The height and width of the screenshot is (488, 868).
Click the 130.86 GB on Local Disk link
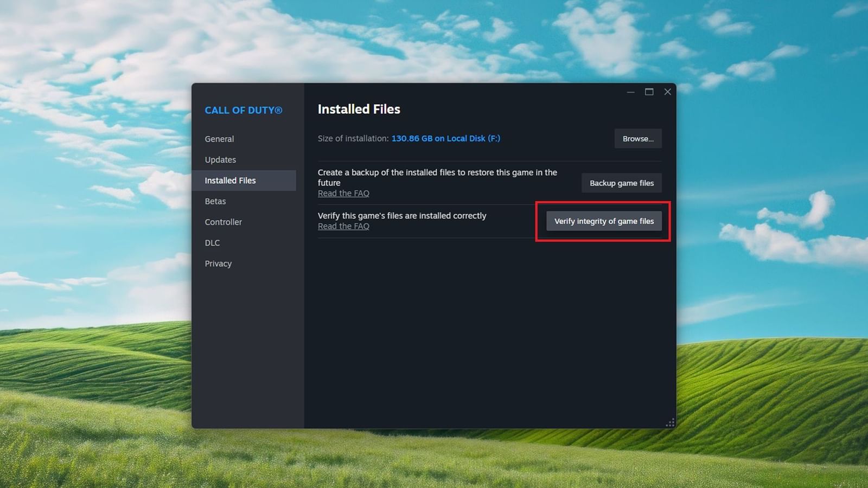(x=446, y=138)
